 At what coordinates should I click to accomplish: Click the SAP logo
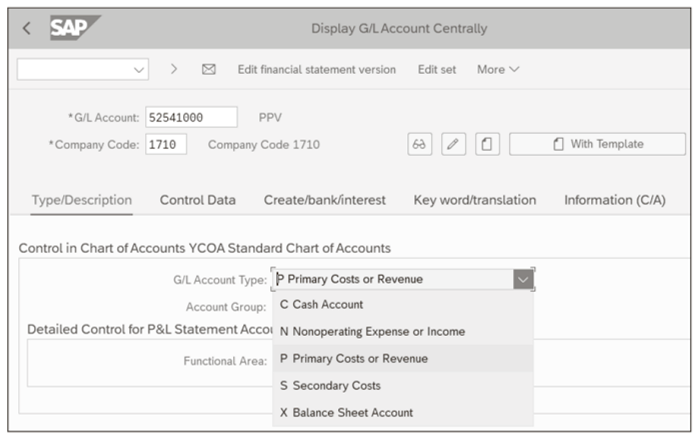75,28
